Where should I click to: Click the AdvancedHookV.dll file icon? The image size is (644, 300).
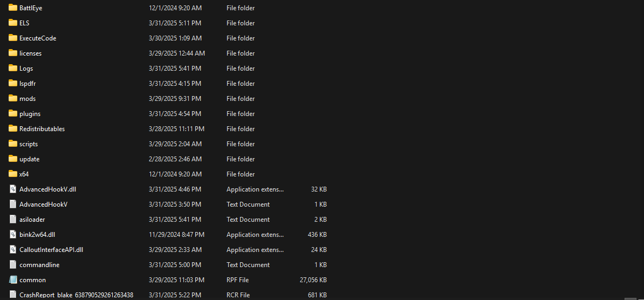(13, 189)
